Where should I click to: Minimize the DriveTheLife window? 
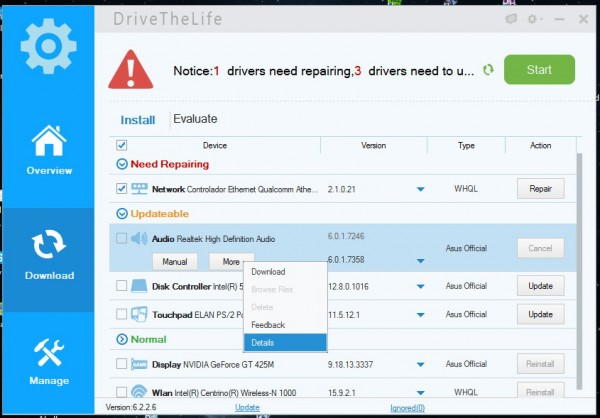[559, 19]
